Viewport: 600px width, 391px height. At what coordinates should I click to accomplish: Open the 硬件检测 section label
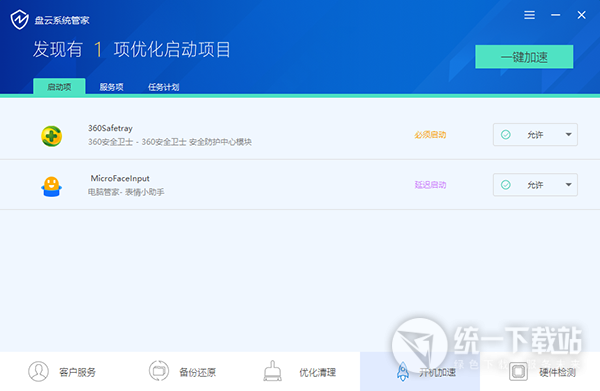[558, 372]
